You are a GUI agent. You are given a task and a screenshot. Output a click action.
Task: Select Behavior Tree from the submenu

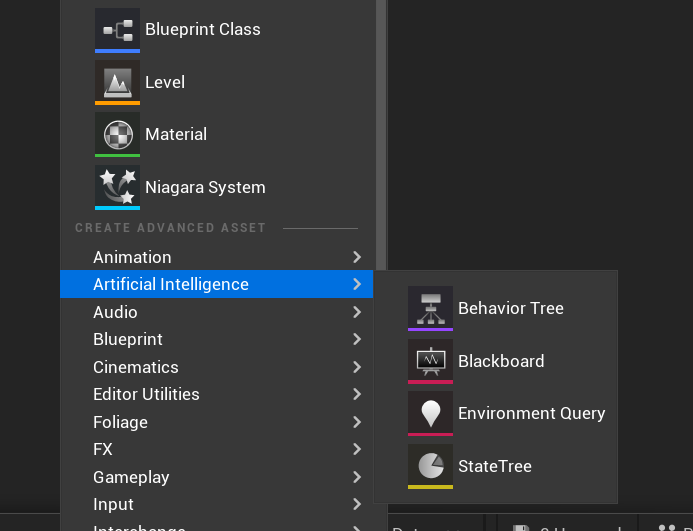coord(495,308)
